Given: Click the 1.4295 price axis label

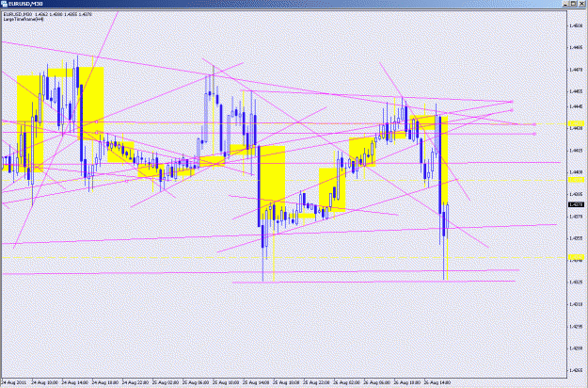Looking at the screenshot, I should 576,326.
